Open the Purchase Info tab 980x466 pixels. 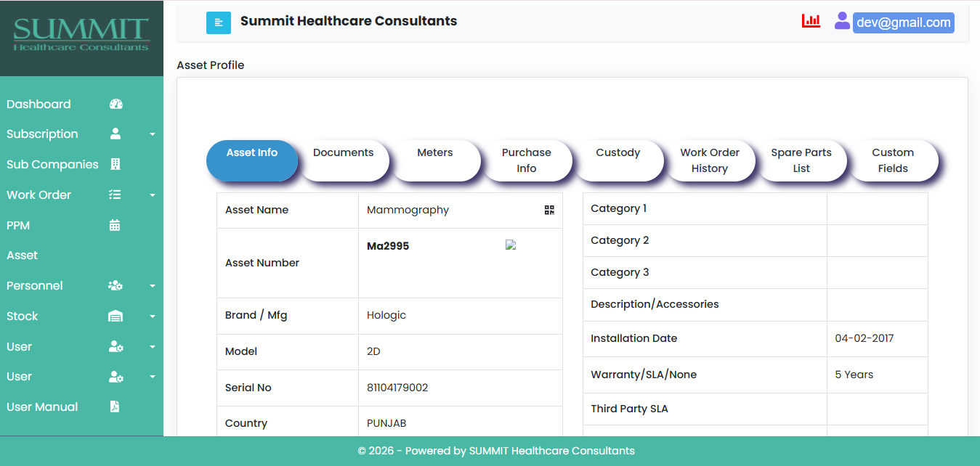coord(527,160)
